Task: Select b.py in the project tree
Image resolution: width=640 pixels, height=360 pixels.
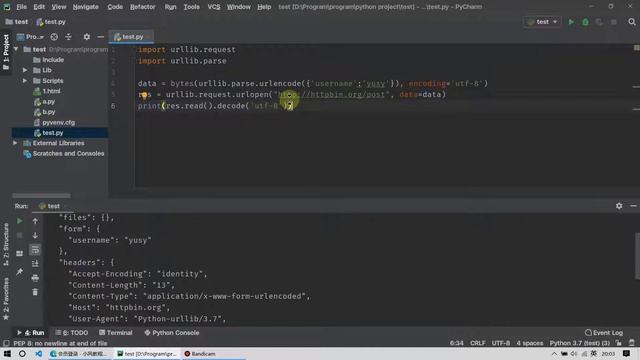Action: (x=49, y=112)
